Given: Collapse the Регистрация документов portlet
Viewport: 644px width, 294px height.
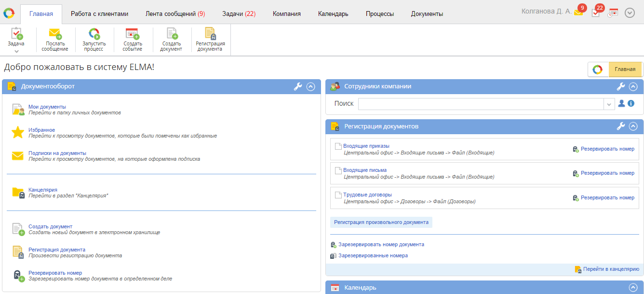Looking at the screenshot, I should pos(633,126).
